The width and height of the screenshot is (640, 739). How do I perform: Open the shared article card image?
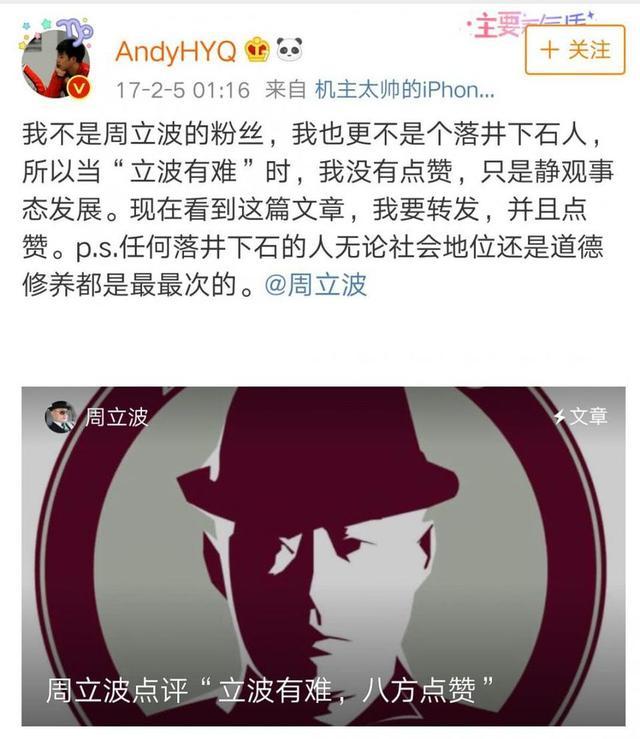[x=323, y=556]
